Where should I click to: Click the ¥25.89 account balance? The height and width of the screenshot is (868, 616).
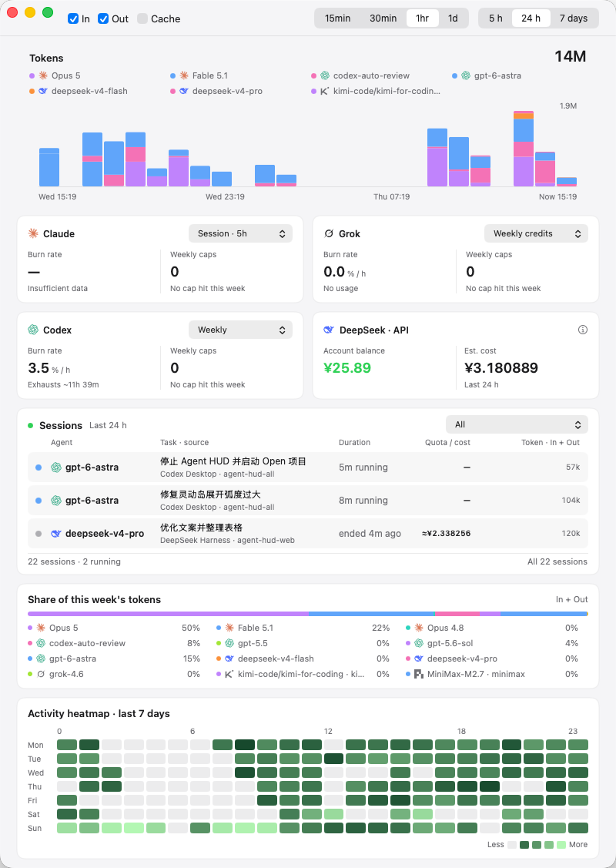coord(347,368)
